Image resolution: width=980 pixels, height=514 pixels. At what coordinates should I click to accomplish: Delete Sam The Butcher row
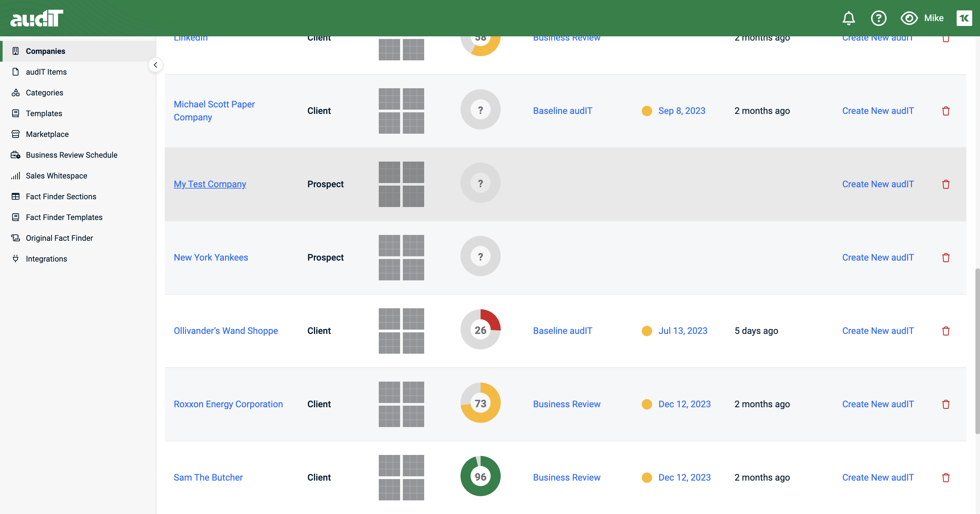pos(946,477)
